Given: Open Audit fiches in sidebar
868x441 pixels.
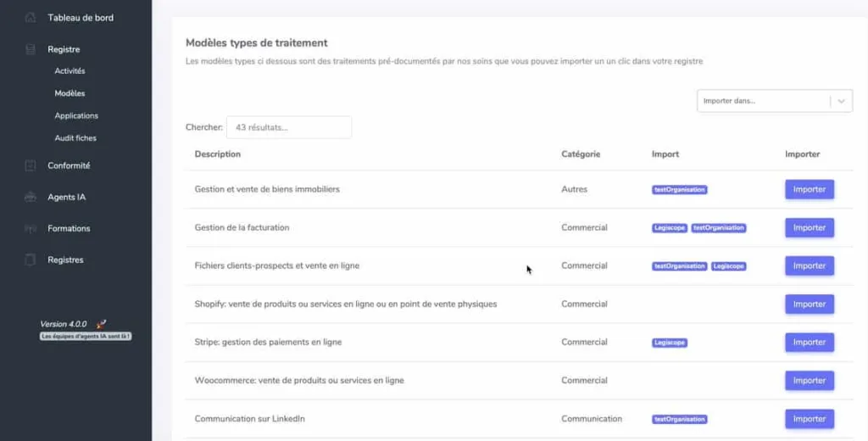Looking at the screenshot, I should coord(75,137).
